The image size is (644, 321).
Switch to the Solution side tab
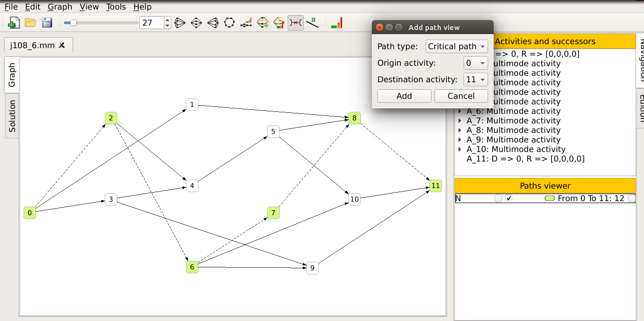coord(12,116)
